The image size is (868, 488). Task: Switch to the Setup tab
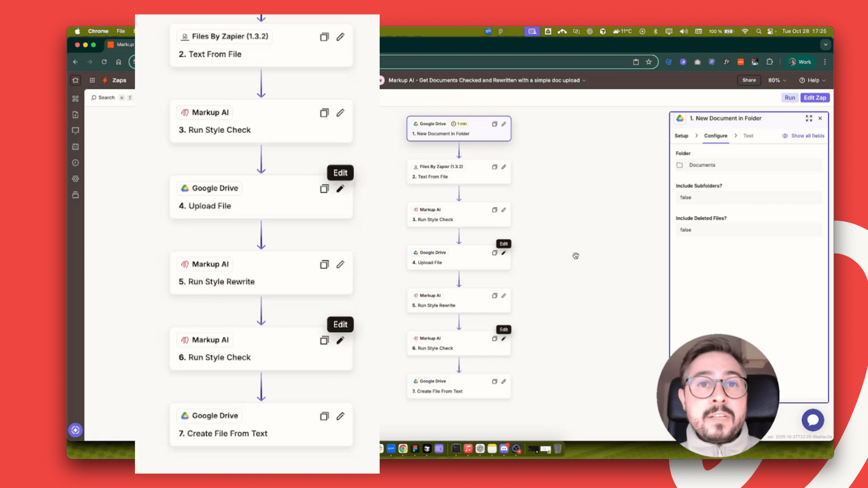click(682, 136)
